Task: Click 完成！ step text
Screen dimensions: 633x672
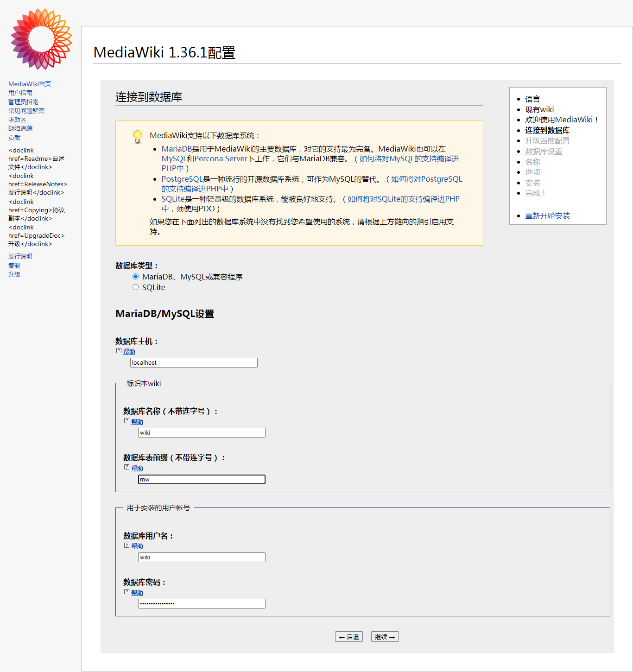Action: (x=536, y=193)
